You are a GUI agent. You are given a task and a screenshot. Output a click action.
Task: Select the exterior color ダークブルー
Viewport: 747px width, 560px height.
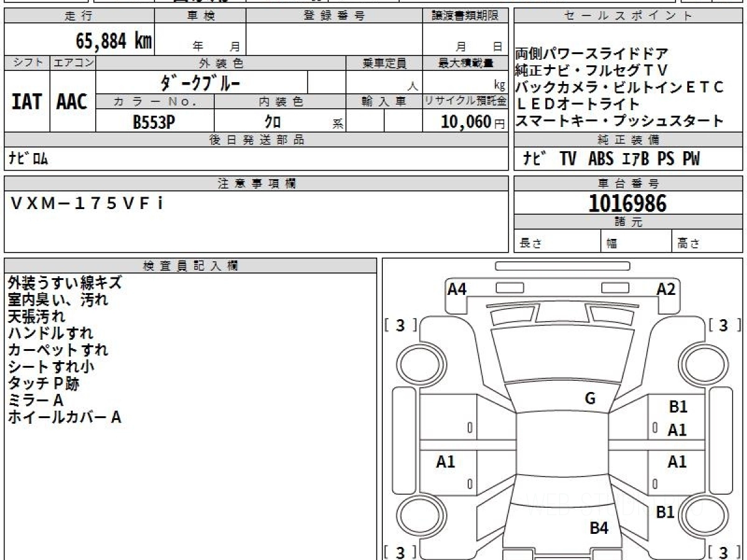pos(200,82)
